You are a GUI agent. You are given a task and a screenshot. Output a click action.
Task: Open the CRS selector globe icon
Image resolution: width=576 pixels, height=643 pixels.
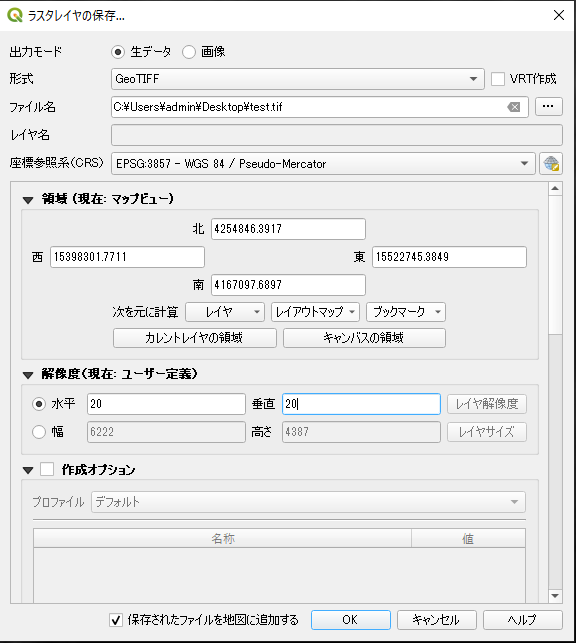[551, 164]
